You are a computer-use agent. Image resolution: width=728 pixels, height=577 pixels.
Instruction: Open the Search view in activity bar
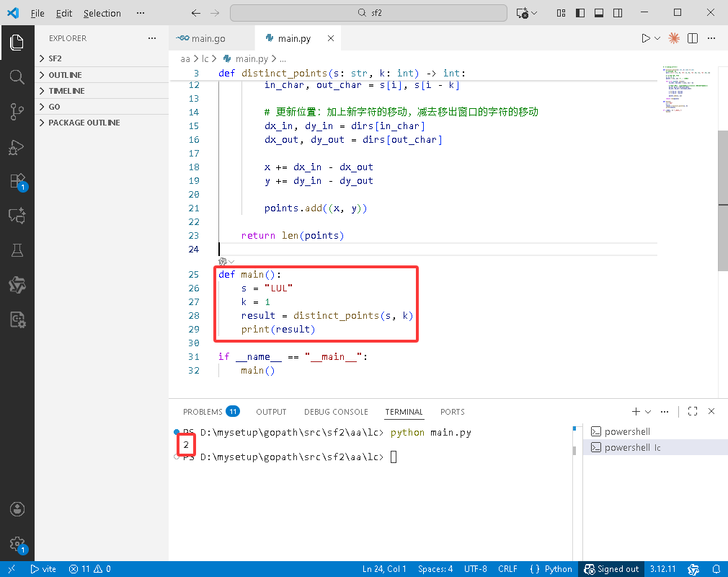[x=17, y=77]
